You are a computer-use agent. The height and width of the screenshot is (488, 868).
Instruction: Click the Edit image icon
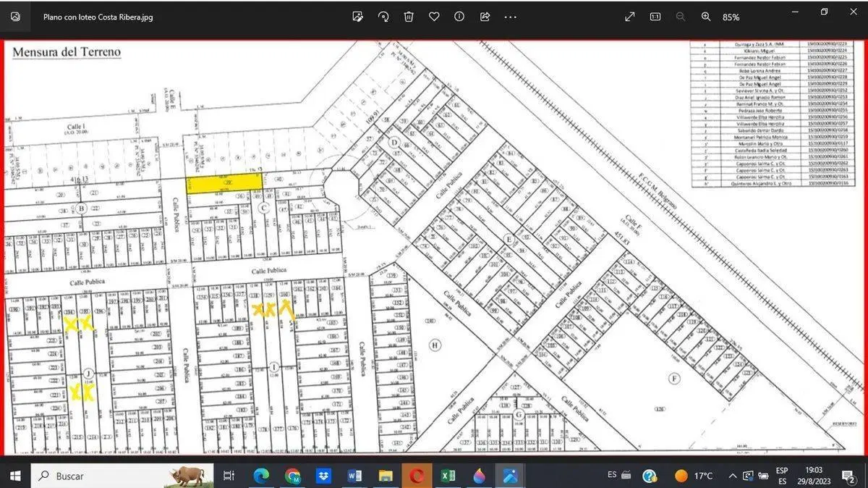tap(357, 17)
